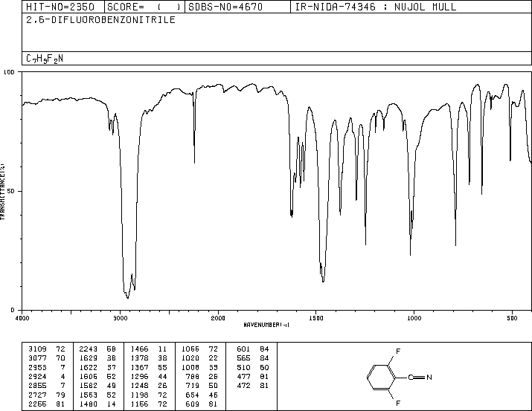Select the 788 peak entry in the table
Image resolution: width=532 pixels, height=411 pixels.
(202, 376)
